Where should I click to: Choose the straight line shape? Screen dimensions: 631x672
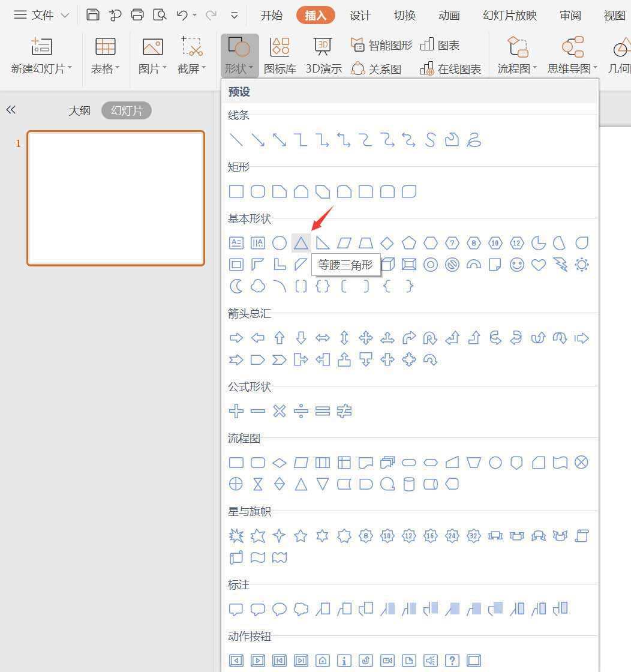(x=236, y=140)
